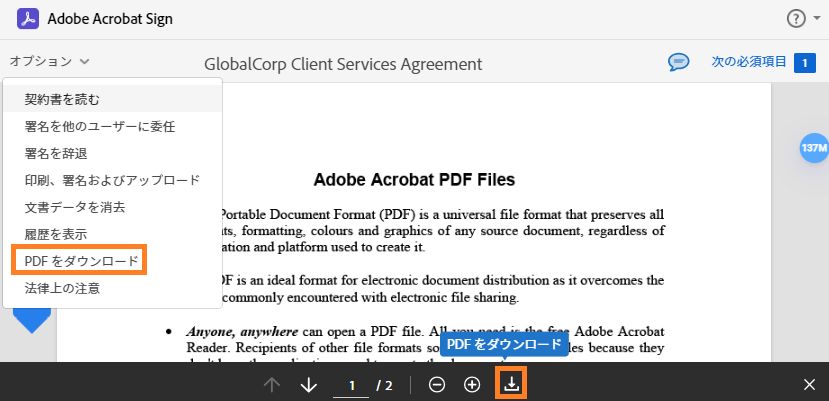Zoom in with the plus icon
The height and width of the screenshot is (401, 829).
472,385
